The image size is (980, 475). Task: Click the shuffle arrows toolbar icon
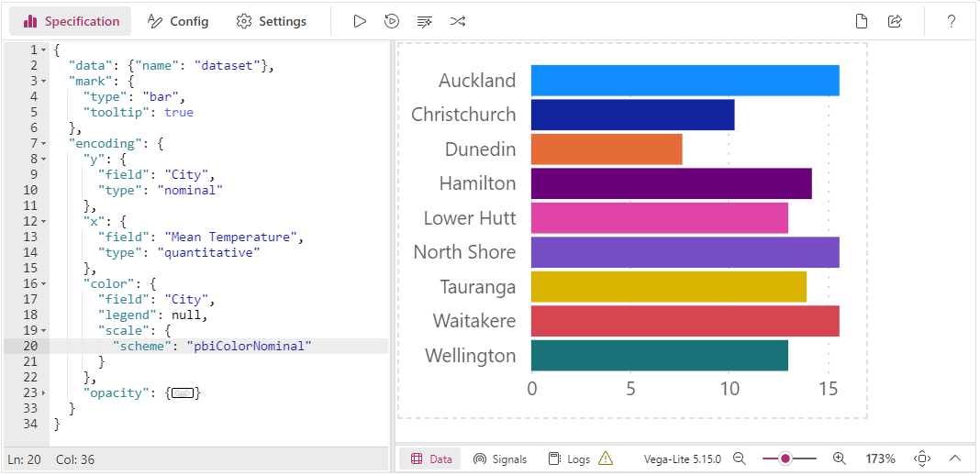(x=458, y=21)
